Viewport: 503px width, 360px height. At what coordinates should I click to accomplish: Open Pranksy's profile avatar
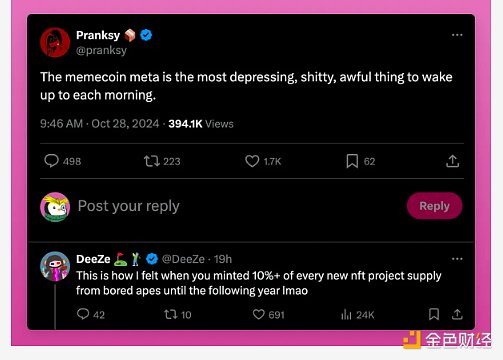pos(55,42)
